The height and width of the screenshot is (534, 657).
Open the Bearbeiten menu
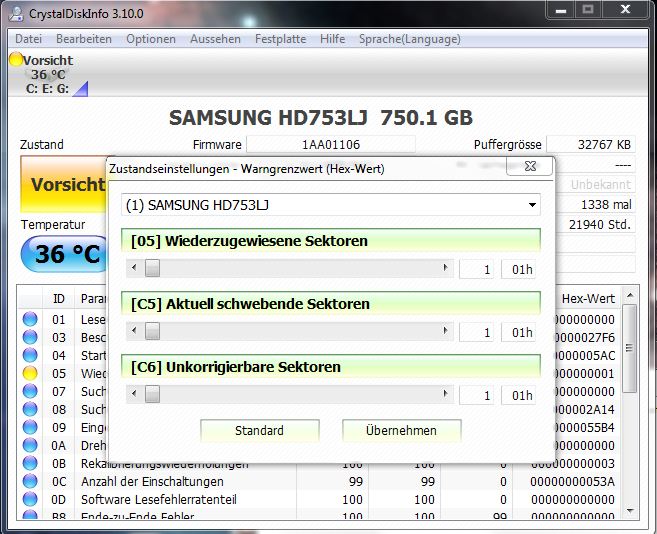84,39
